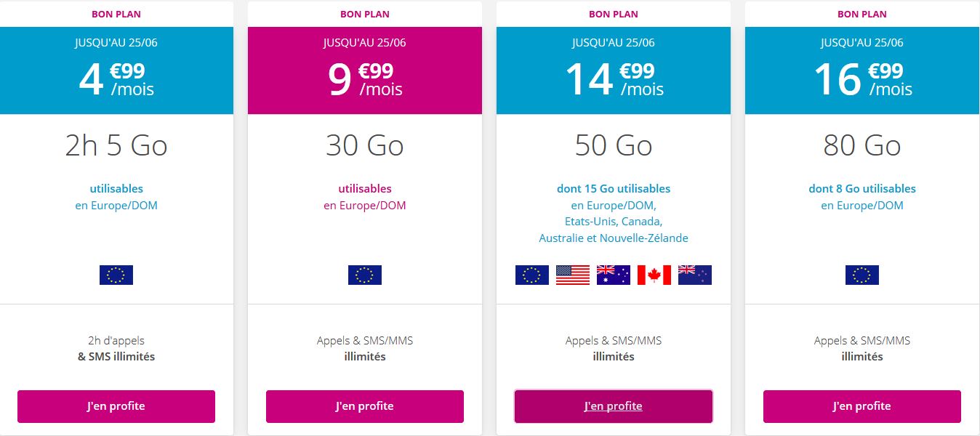This screenshot has width=980, height=436.
Task: Click the EU flag in the 14€99 plan
Action: (x=532, y=275)
